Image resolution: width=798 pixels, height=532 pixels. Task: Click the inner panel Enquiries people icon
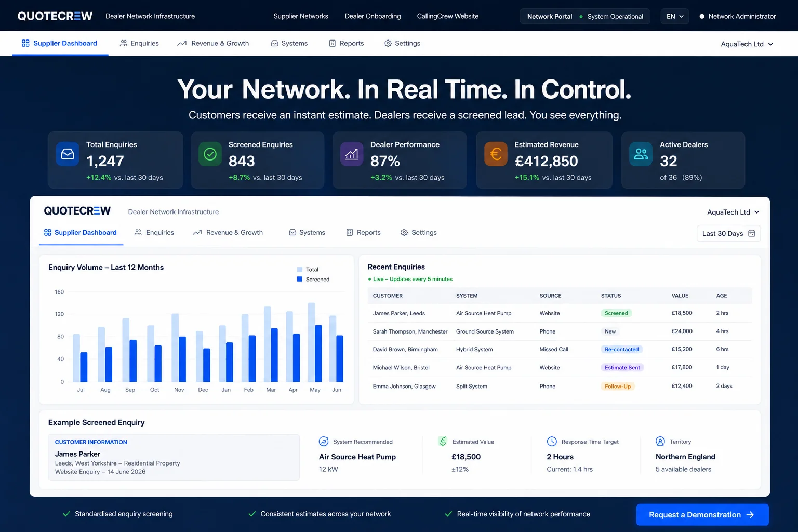pyautogui.click(x=138, y=232)
